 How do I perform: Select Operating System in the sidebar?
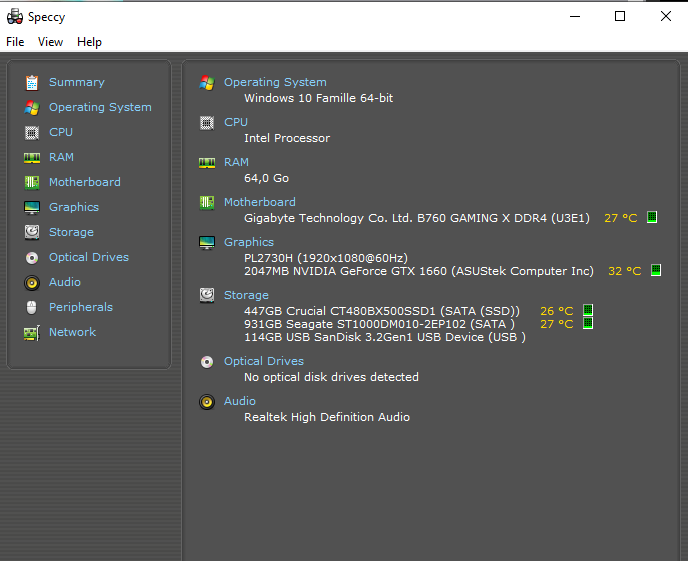100,107
